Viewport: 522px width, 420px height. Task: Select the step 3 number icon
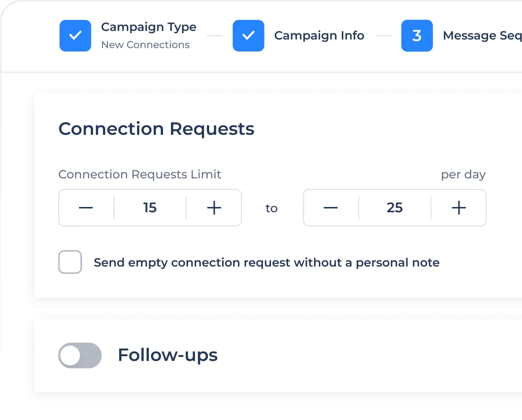pos(417,36)
